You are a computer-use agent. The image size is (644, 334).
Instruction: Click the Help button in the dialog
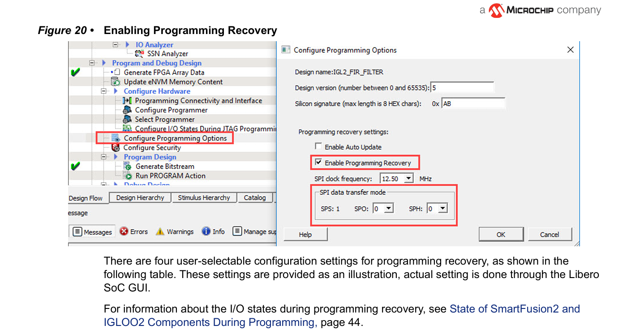point(305,235)
